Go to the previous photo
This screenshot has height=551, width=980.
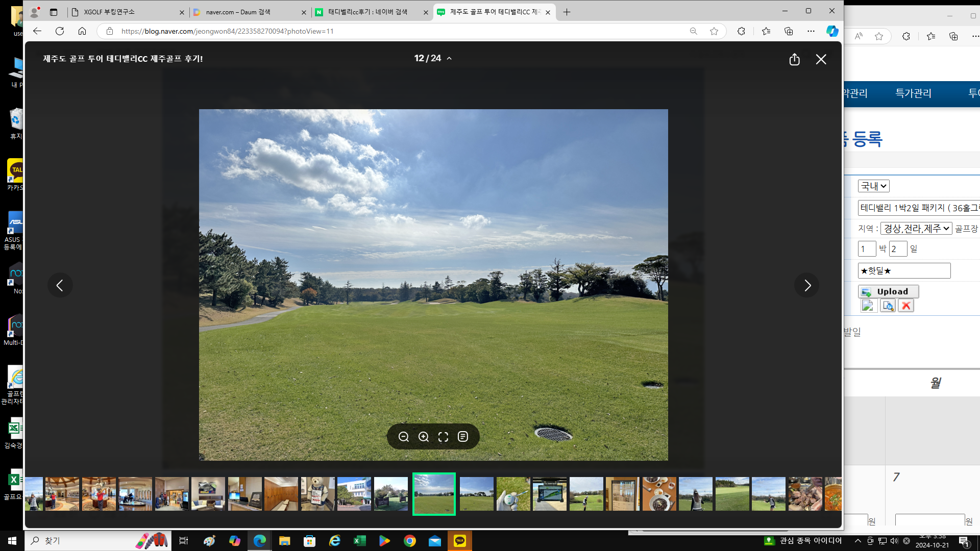[60, 285]
